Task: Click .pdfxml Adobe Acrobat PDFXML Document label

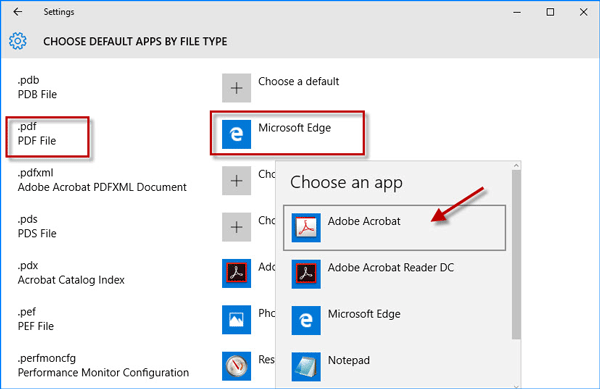Action: [x=102, y=180]
